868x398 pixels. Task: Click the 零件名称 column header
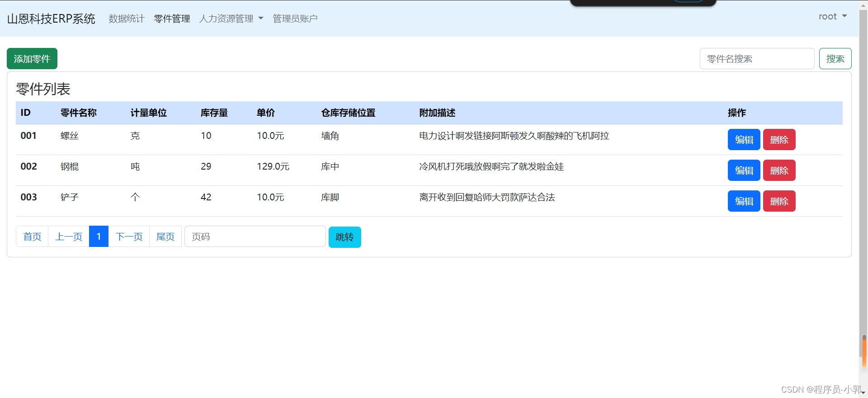click(79, 113)
